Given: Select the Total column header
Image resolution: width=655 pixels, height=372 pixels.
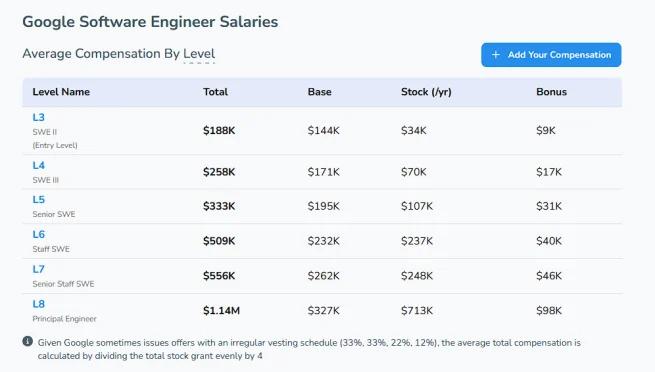Looking at the screenshot, I should click(x=216, y=92).
